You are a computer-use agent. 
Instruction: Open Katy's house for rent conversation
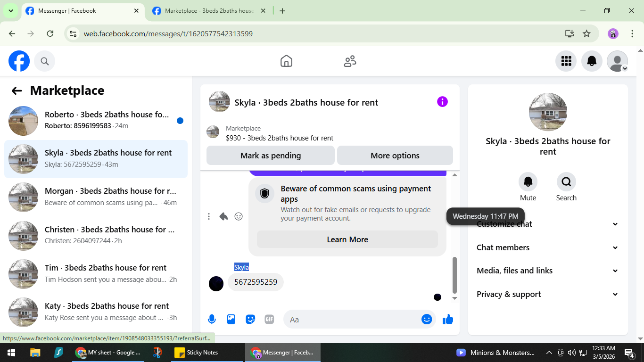click(96, 312)
